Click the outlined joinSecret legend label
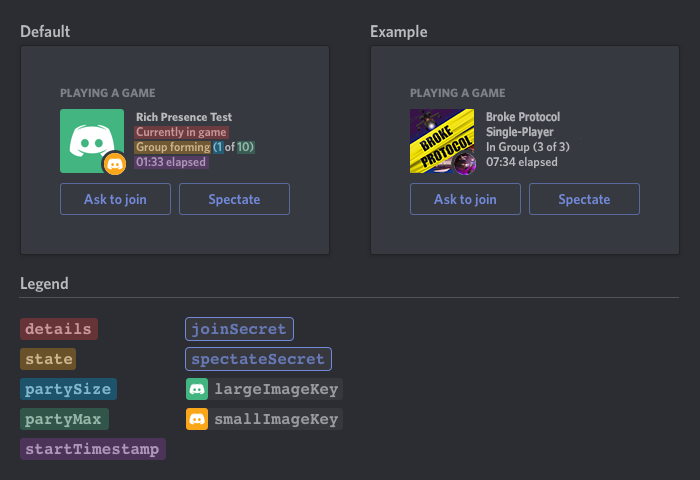Viewport: 700px width, 480px height. pos(239,329)
